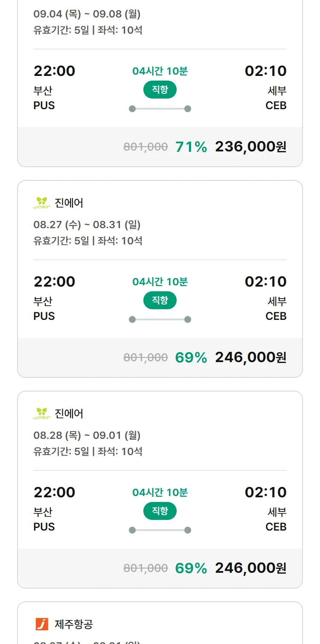Click Jin Air logo on 08.27 flight card
This screenshot has height=644, width=320.
(42, 203)
